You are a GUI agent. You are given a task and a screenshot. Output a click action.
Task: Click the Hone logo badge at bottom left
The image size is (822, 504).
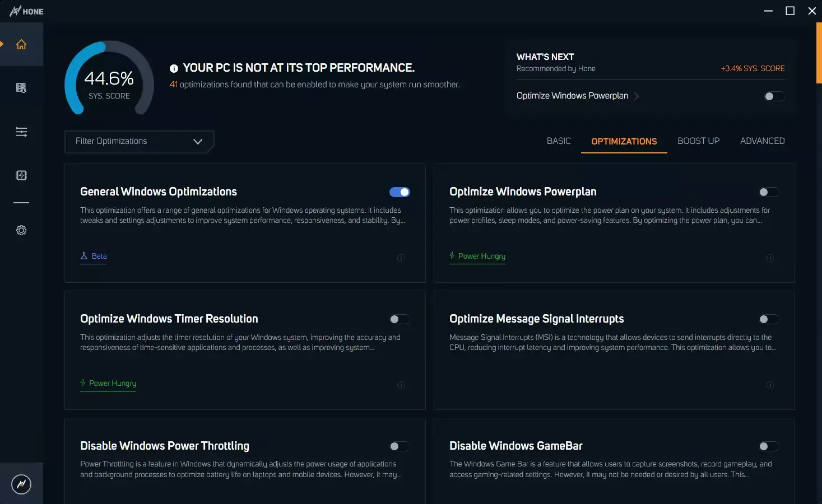click(21, 484)
